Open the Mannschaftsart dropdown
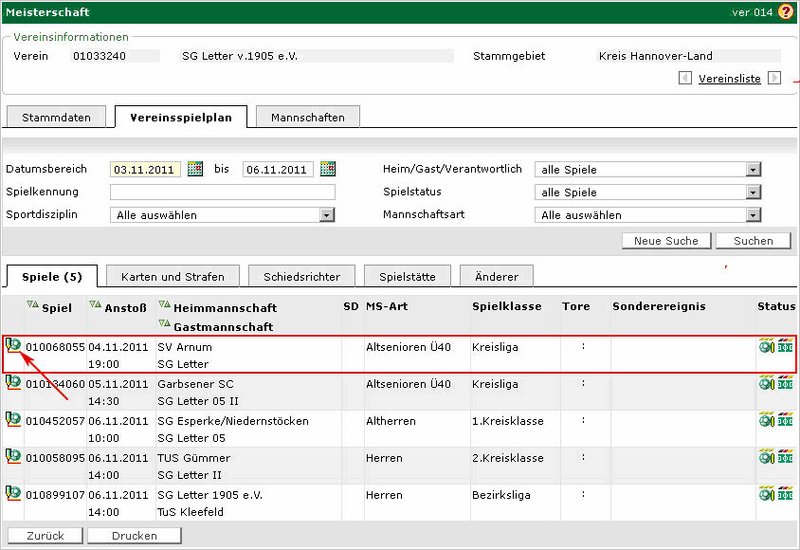This screenshot has height=550, width=800. coord(753,215)
